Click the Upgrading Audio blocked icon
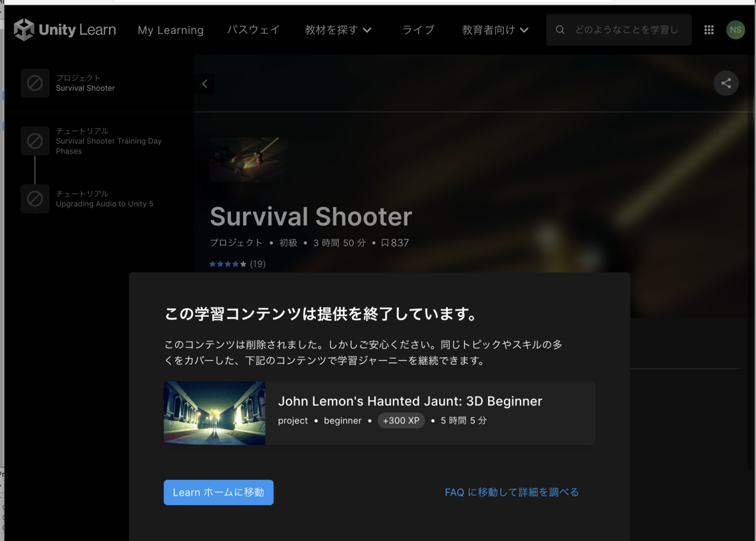 pyautogui.click(x=35, y=199)
